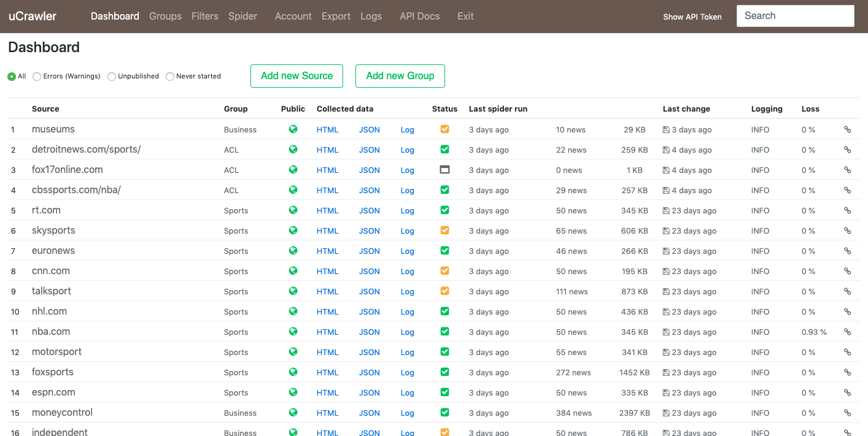868x436 pixels.
Task: Focus the Search input field
Action: (x=796, y=16)
